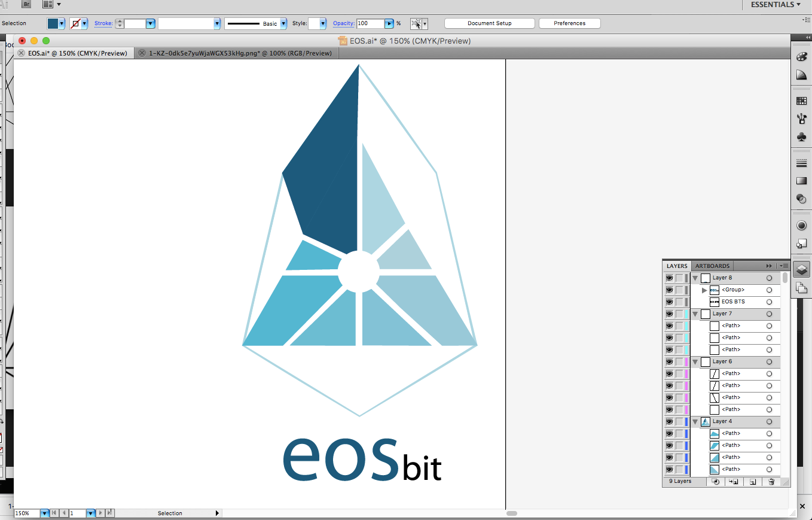
Task: Collapse Layer 4 contents
Action: [695, 422]
